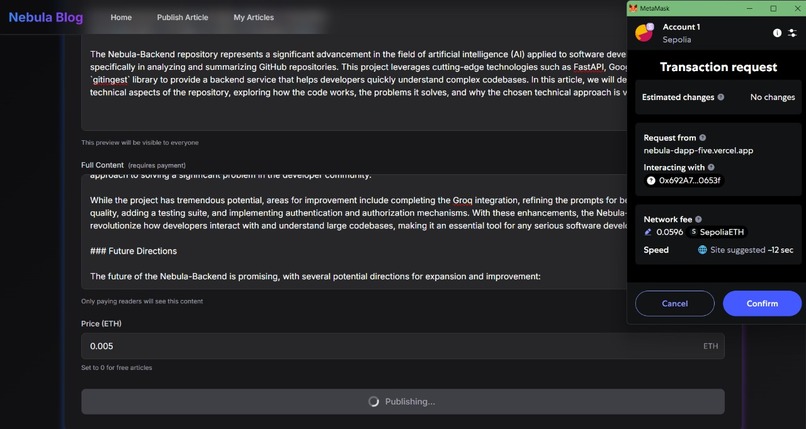The image size is (806, 429).
Task: Open the Home nav link
Action: [x=121, y=17]
